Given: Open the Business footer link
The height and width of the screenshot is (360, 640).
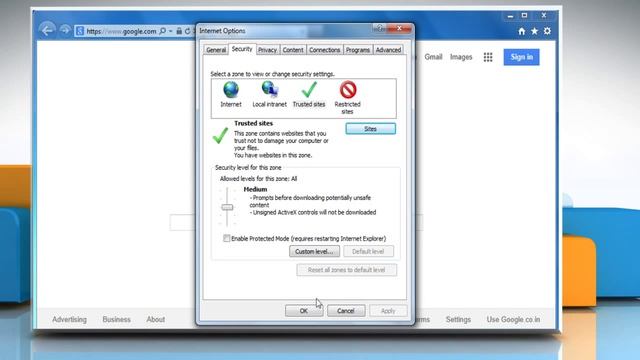Looking at the screenshot, I should click(x=116, y=319).
